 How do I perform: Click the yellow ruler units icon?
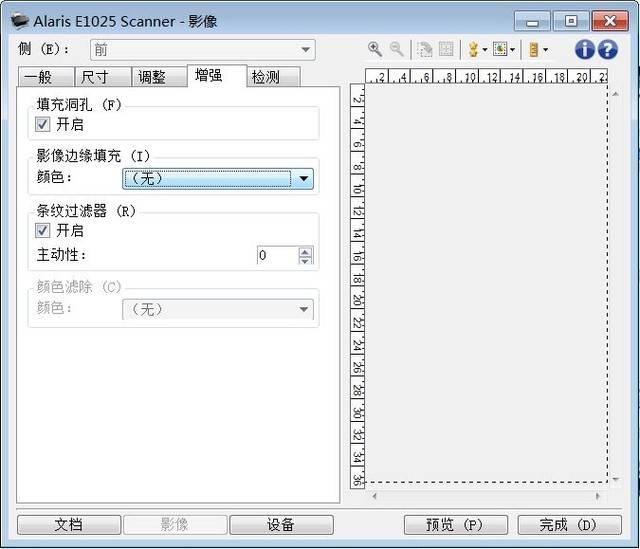point(533,50)
